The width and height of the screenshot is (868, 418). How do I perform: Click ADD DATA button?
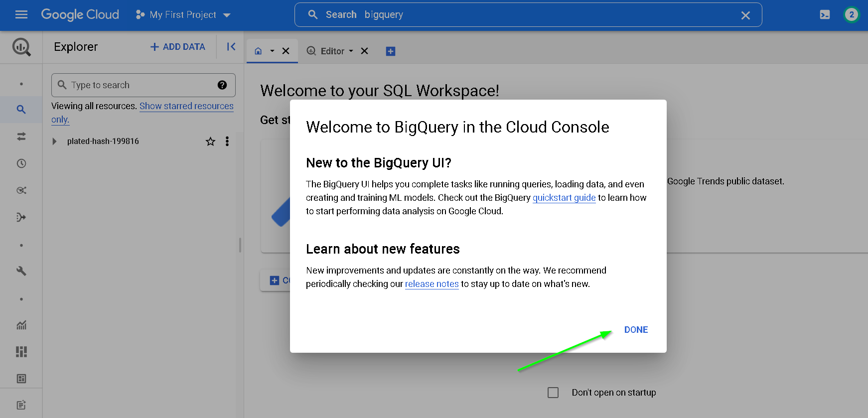178,47
